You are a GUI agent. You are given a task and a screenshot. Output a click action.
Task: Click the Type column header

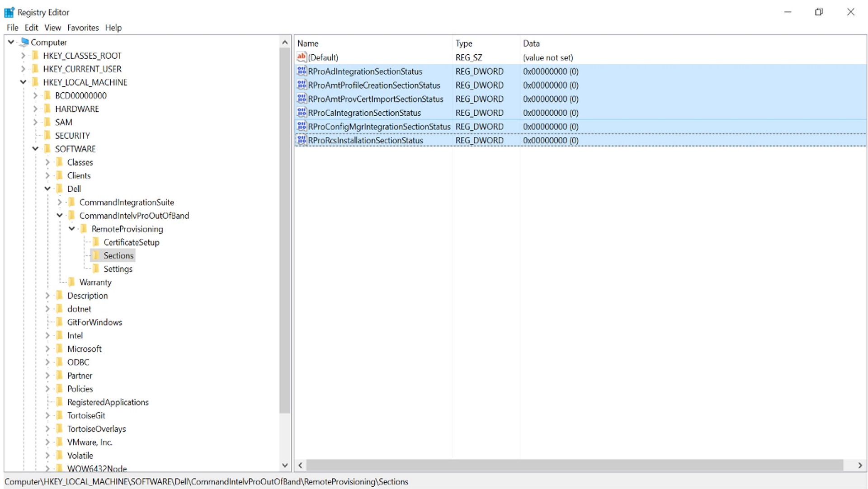point(464,43)
